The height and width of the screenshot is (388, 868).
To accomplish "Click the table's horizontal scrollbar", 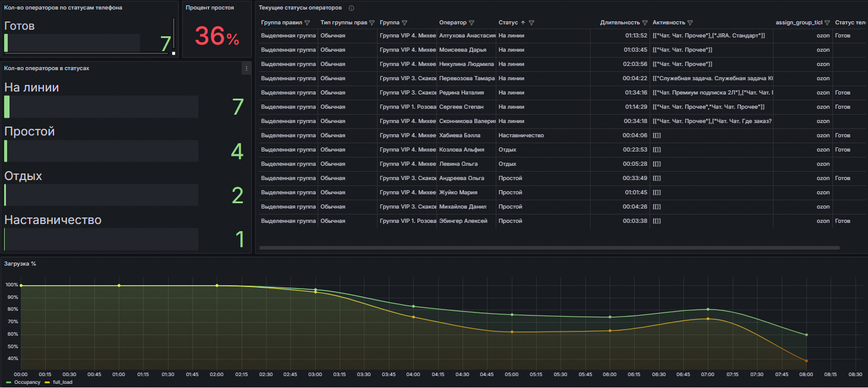I will pyautogui.click(x=549, y=248).
